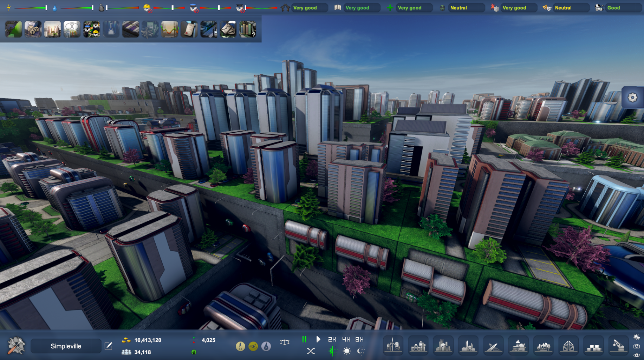The height and width of the screenshot is (360, 644).
Task: Switch to permanent daytime sun
Action: click(x=347, y=351)
